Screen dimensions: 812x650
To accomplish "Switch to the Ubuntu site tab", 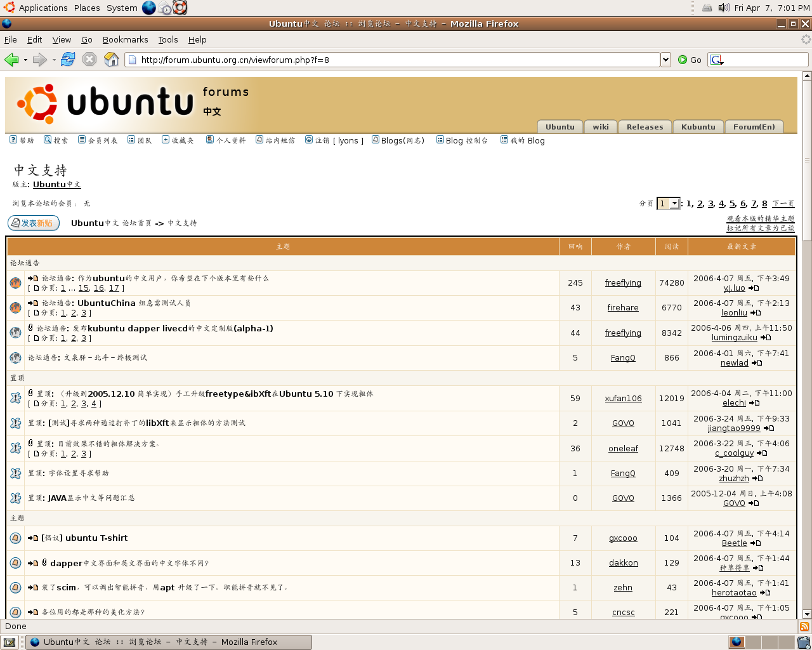I will [x=560, y=126].
